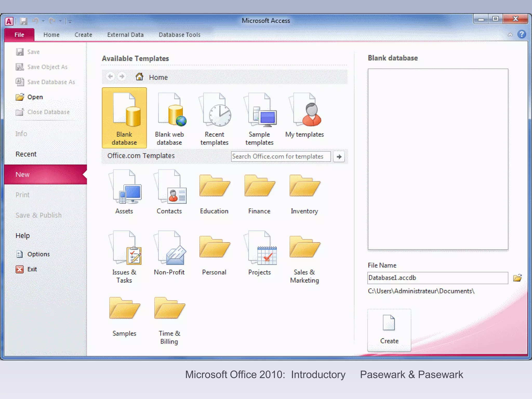Open Microsoft Access Help question mark
The height and width of the screenshot is (399, 532).
(522, 34)
